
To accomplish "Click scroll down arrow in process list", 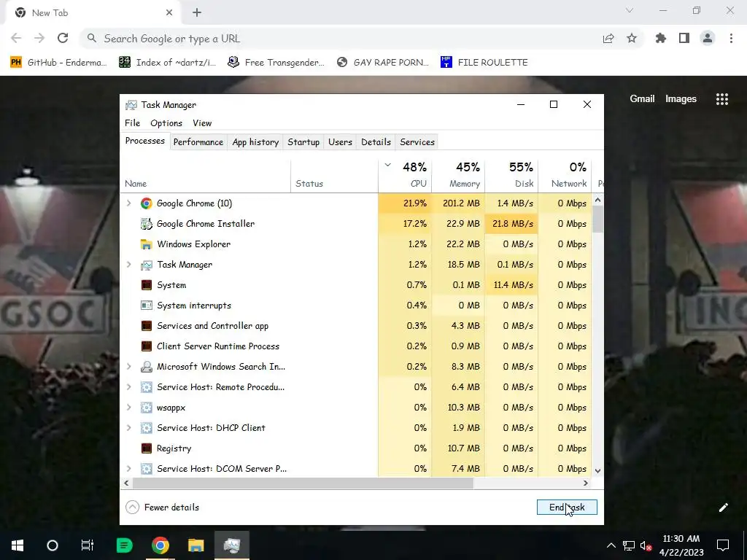I will coord(598,471).
